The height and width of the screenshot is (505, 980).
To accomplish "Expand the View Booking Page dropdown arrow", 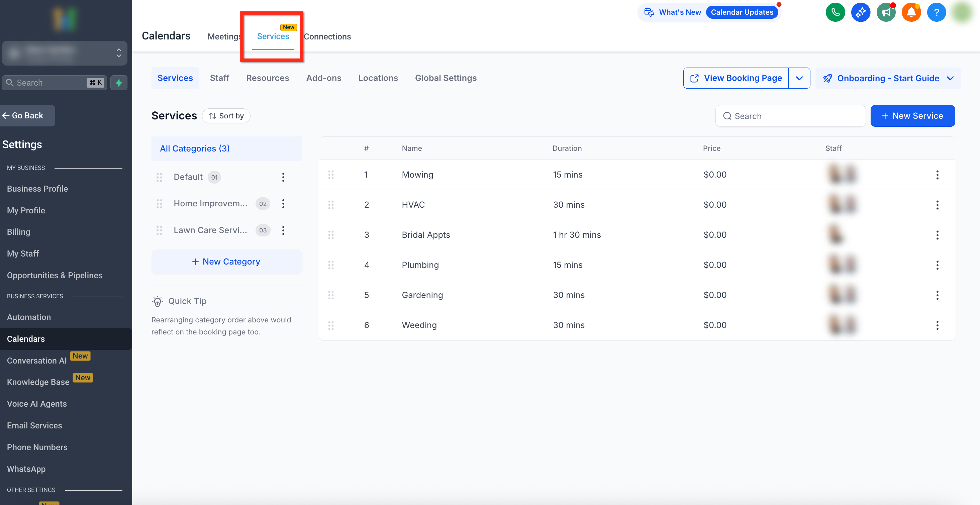I will point(799,78).
